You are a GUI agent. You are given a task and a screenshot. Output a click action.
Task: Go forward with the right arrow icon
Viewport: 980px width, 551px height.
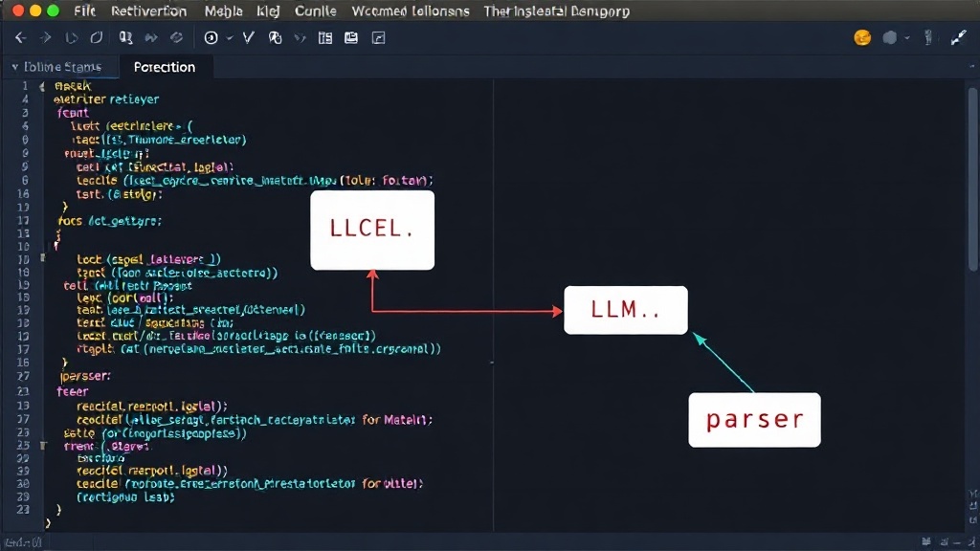pyautogui.click(x=46, y=38)
